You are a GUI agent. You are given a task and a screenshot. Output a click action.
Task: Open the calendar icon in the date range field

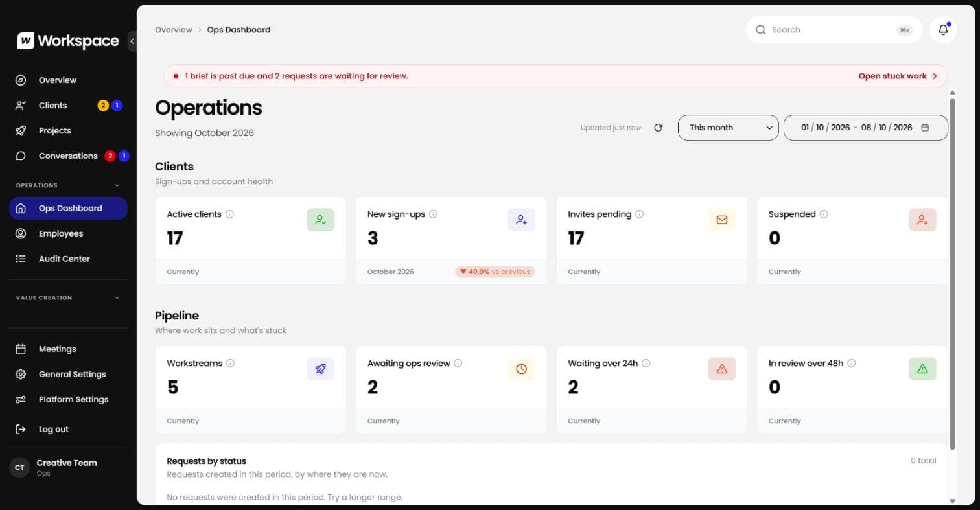click(x=925, y=128)
